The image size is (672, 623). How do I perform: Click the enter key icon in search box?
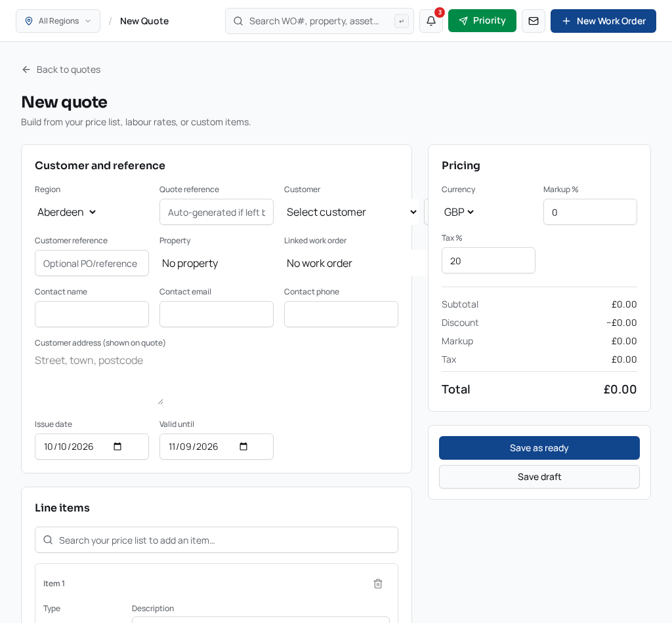tap(401, 21)
